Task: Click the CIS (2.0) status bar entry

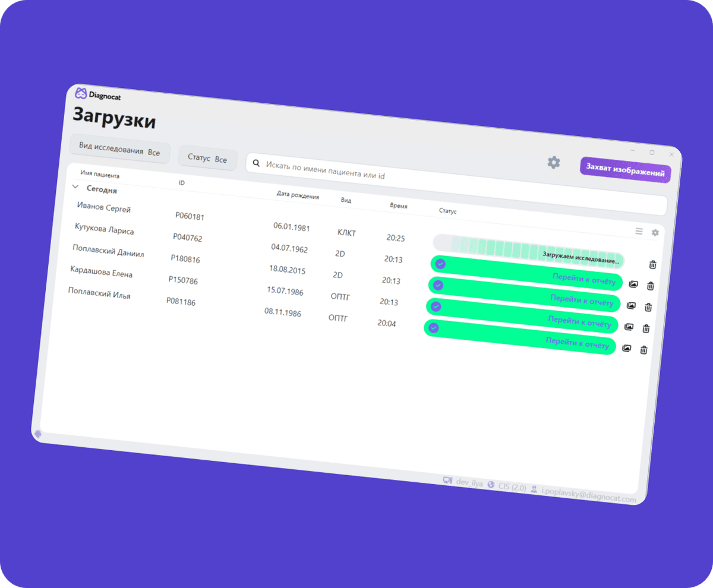Action: pos(512,488)
